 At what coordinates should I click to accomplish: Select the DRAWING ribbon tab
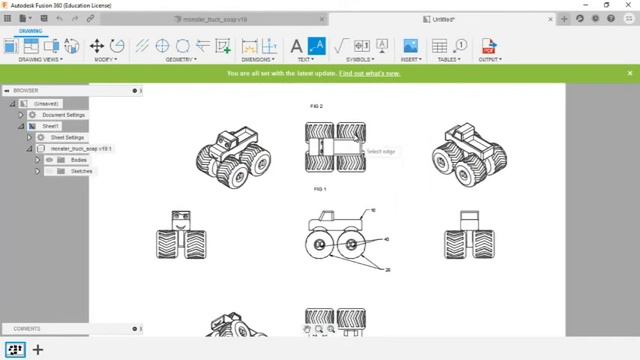31,31
